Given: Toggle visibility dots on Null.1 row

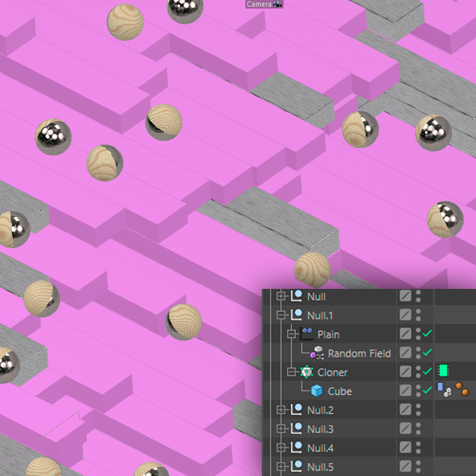Looking at the screenshot, I should click(x=418, y=315).
